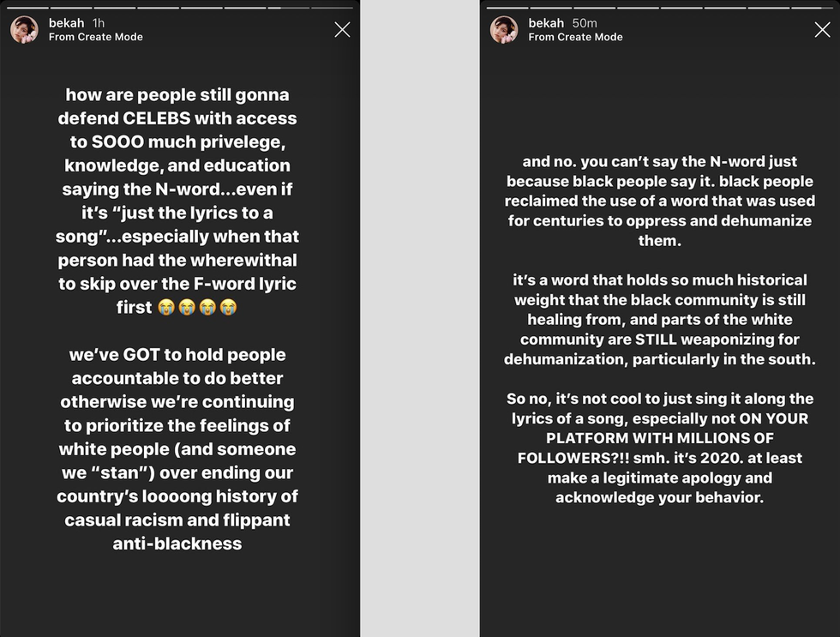Jump to last segment of left story progress bar
The image size is (840, 637).
point(332,8)
